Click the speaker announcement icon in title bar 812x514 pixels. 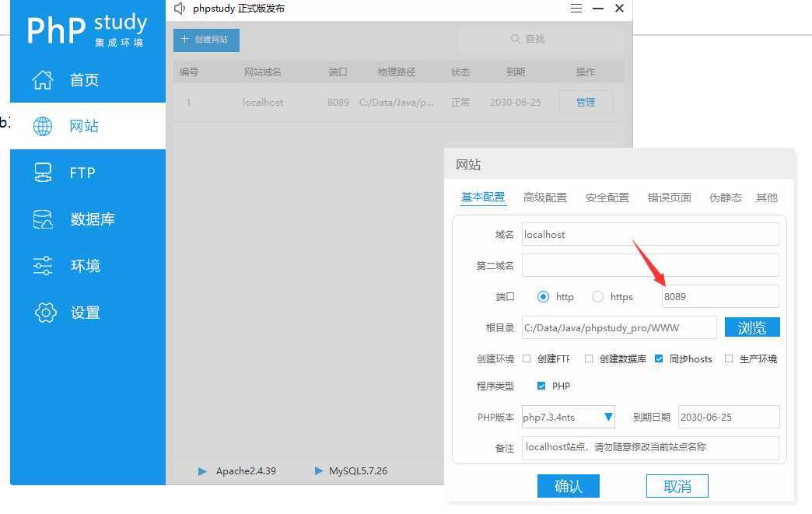(x=180, y=9)
